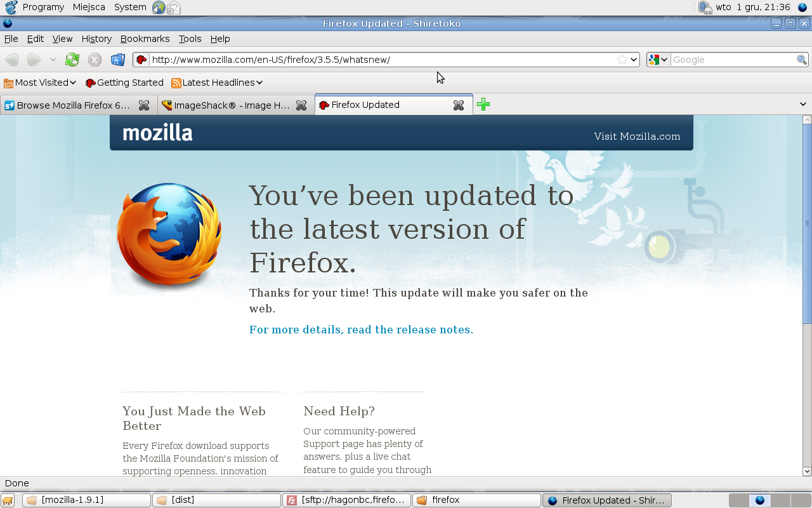Launch the web browser globe panel icon

click(159, 8)
